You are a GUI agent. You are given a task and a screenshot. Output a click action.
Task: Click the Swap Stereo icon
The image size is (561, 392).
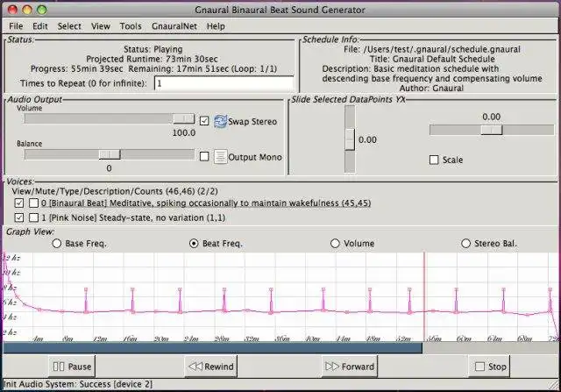coord(220,121)
